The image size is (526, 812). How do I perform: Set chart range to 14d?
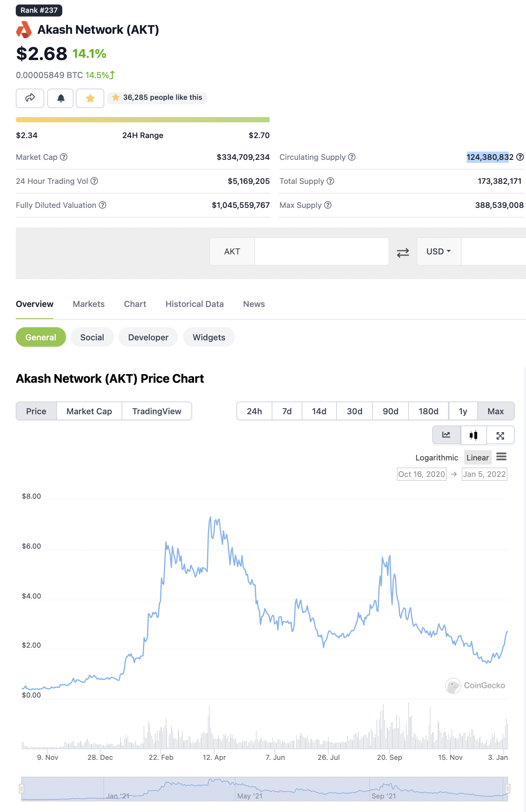319,411
